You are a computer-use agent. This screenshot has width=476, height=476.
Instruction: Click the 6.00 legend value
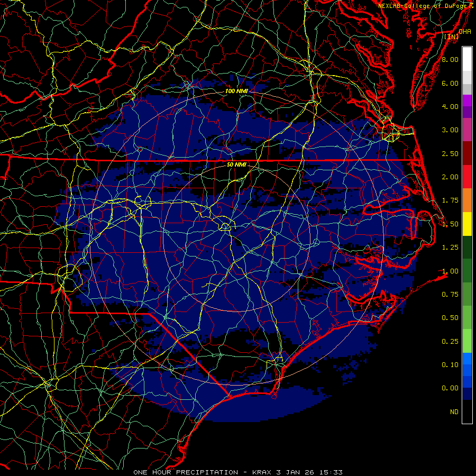point(450,83)
